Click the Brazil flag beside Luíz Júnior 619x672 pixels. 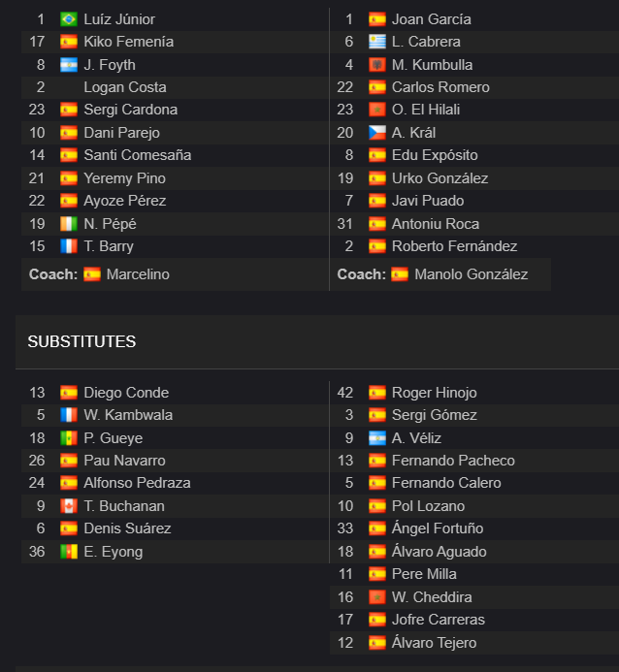[x=69, y=19]
